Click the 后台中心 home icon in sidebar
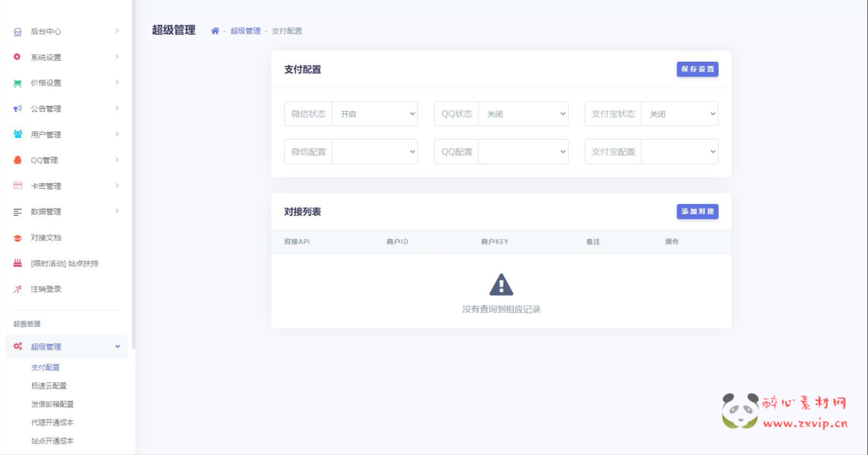 [x=18, y=31]
